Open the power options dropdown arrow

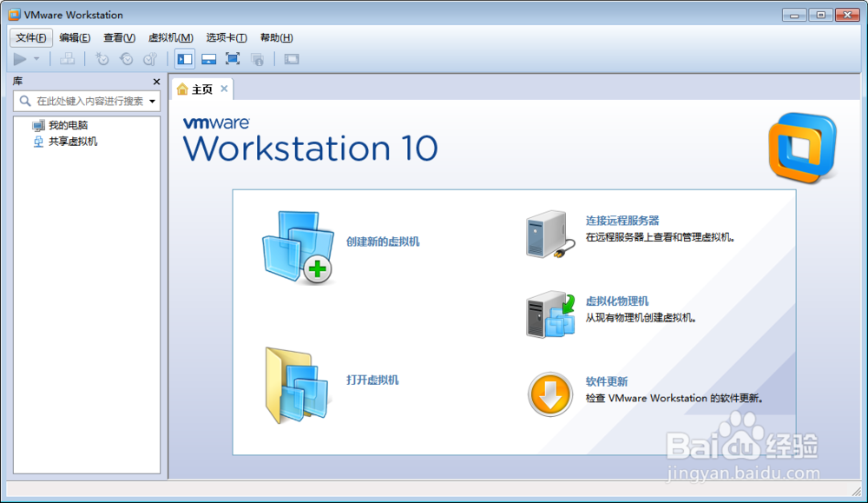coord(36,59)
